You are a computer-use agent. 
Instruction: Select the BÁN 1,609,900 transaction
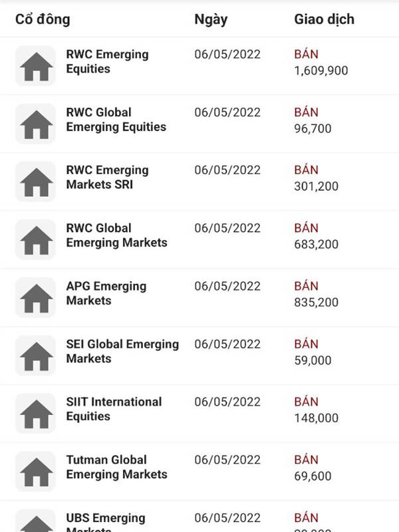321,63
